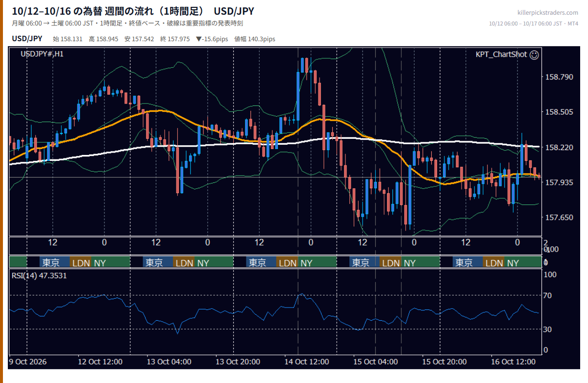Image resolution: width=588 pixels, height=383 pixels.
Task: Click the RSI(14) 47.3531 indicator label
Action: click(39, 276)
